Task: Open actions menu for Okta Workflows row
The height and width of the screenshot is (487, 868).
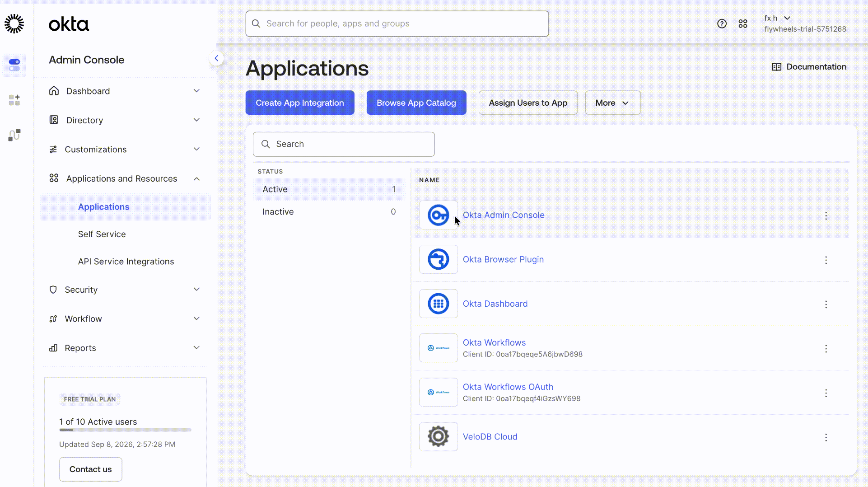Action: (826, 349)
